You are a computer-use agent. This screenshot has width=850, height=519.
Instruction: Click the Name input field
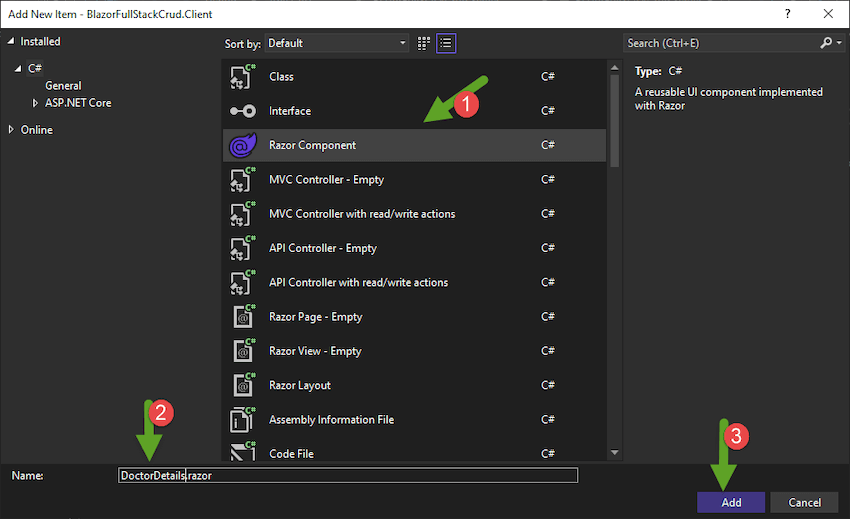[347, 476]
